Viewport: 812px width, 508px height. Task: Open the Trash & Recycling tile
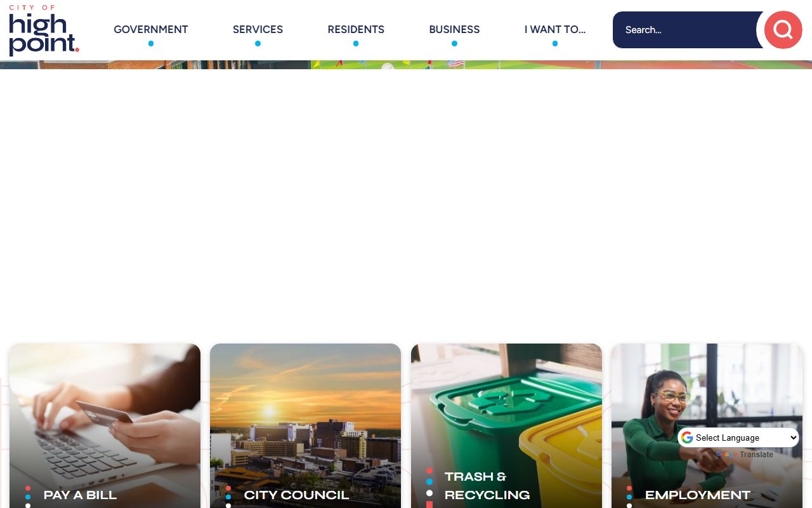506,425
